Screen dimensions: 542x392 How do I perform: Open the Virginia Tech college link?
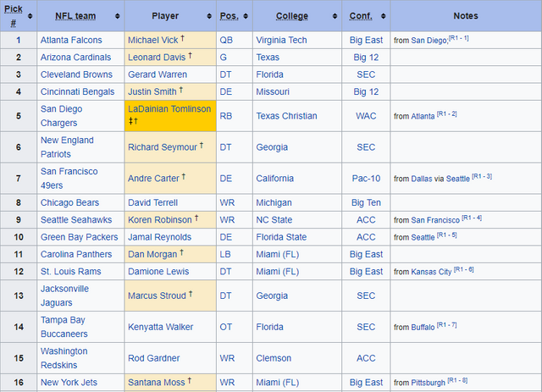281,40
